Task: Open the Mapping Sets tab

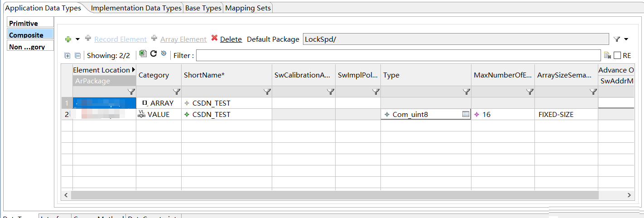Action: [x=248, y=8]
